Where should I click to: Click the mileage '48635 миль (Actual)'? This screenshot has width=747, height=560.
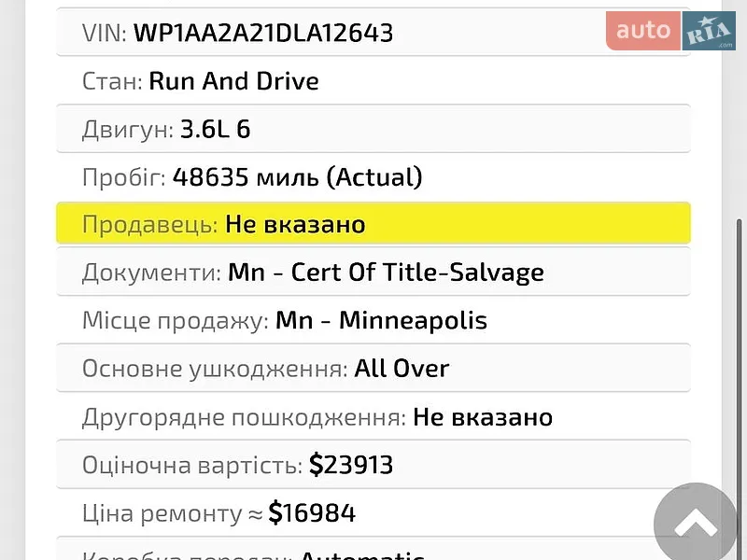297,177
